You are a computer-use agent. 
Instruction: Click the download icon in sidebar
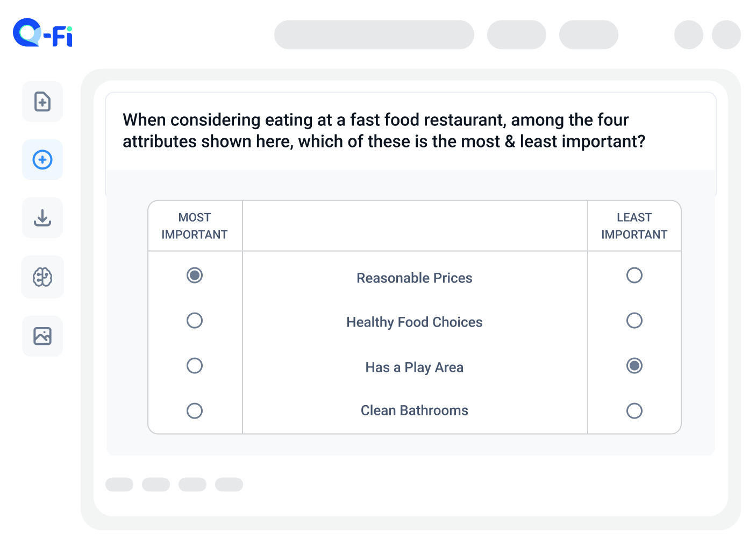click(42, 218)
